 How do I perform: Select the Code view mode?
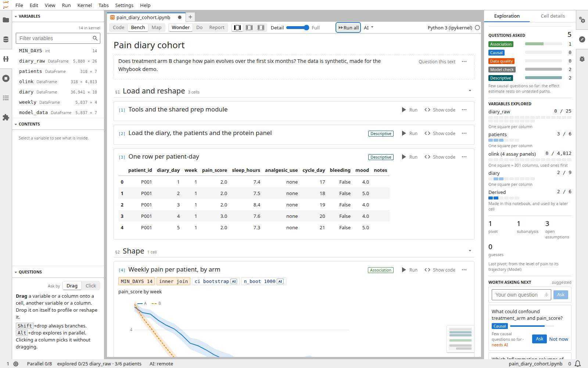(118, 28)
